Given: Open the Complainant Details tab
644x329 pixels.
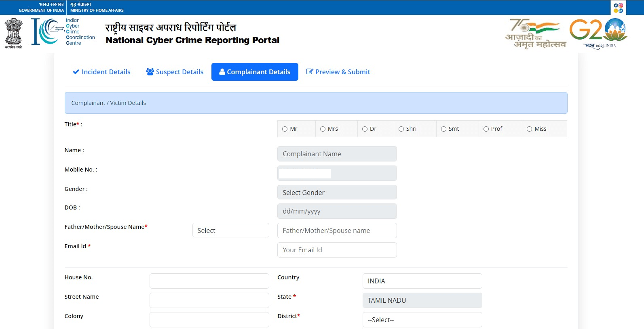Looking at the screenshot, I should [x=255, y=72].
